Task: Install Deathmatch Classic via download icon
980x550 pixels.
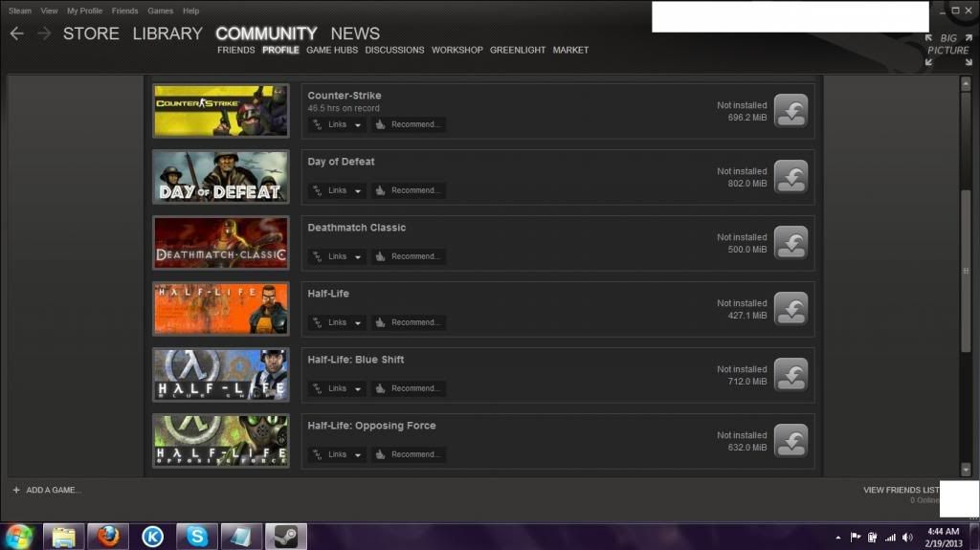Action: coord(791,243)
